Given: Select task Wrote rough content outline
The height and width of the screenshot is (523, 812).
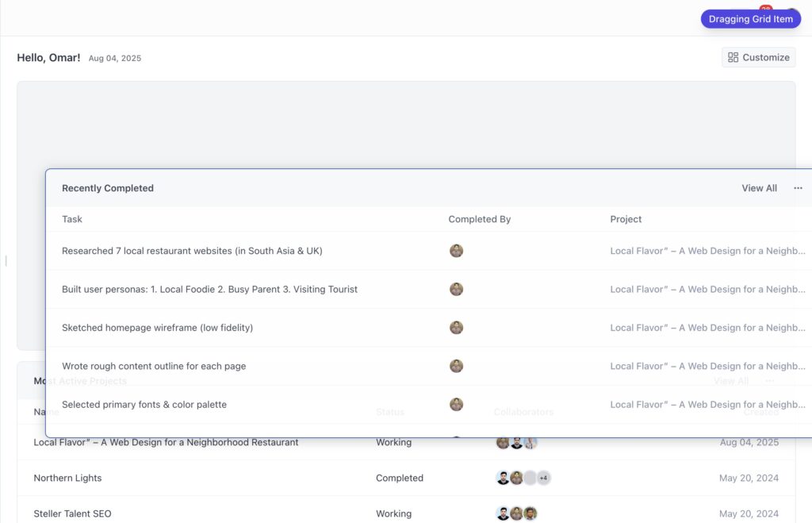Looking at the screenshot, I should [x=154, y=366].
